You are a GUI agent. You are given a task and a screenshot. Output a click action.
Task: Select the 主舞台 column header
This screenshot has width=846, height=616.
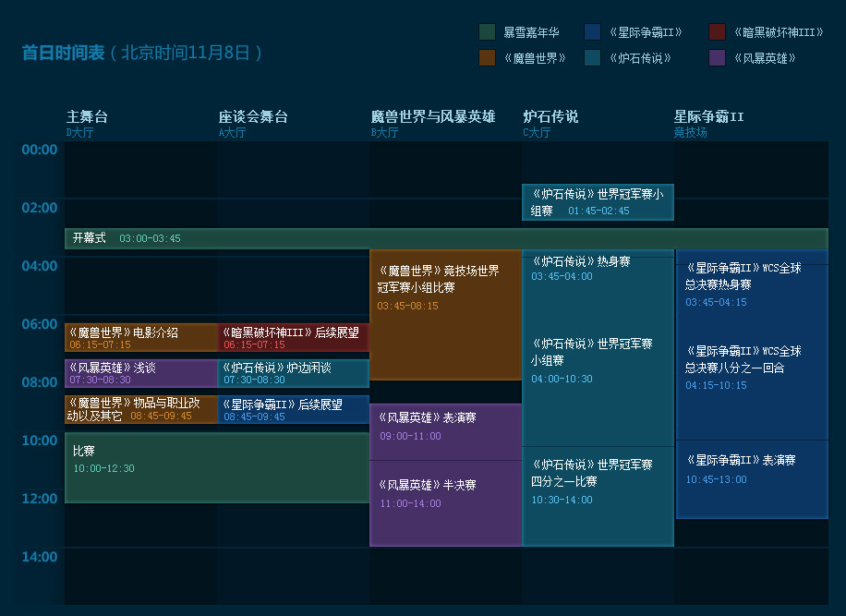pos(87,124)
